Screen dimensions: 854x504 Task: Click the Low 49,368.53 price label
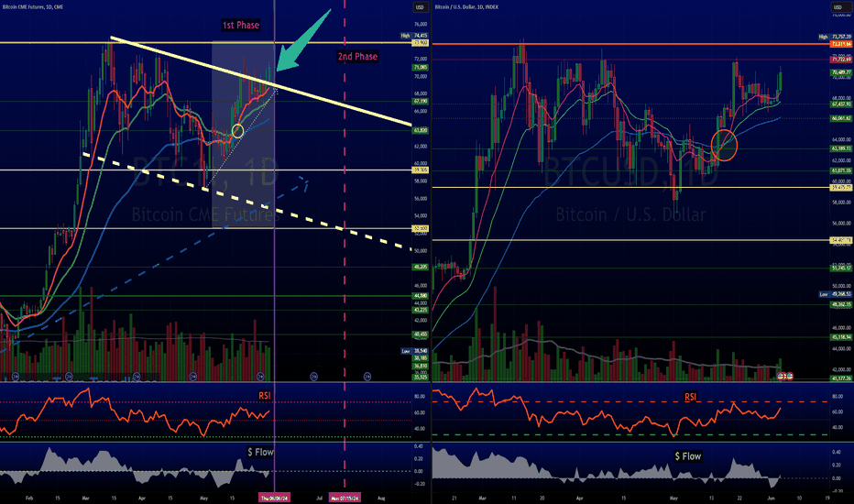click(836, 294)
